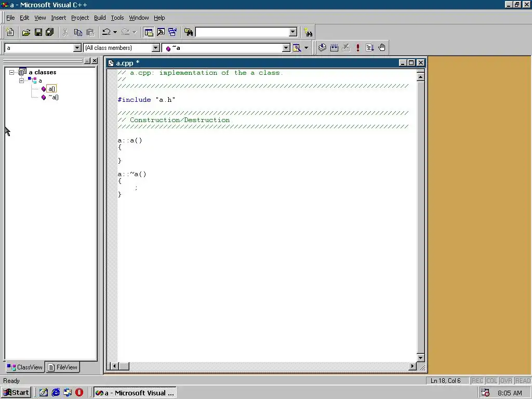Open the Help menu
The height and width of the screenshot is (399, 532).
pyautogui.click(x=159, y=18)
